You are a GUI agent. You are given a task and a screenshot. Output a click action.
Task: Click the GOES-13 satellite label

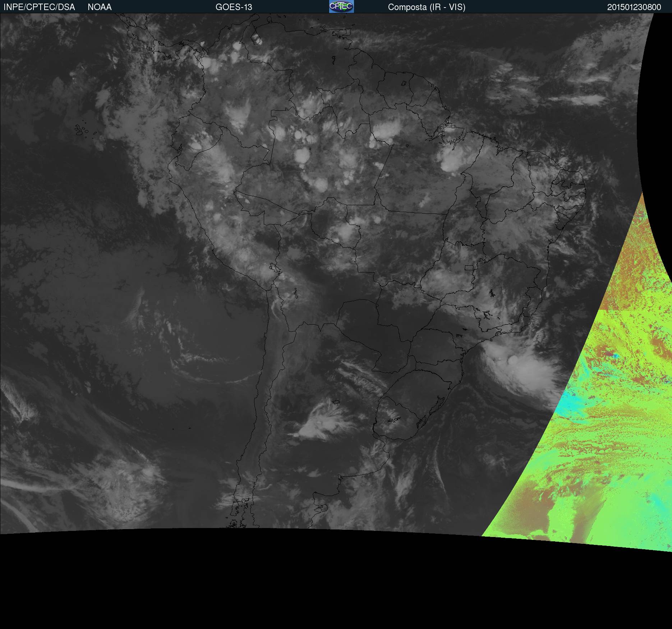pos(234,7)
